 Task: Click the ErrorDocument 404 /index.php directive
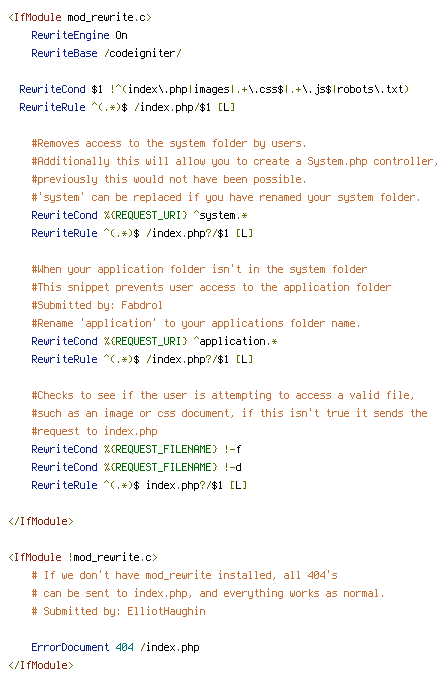(x=115, y=647)
